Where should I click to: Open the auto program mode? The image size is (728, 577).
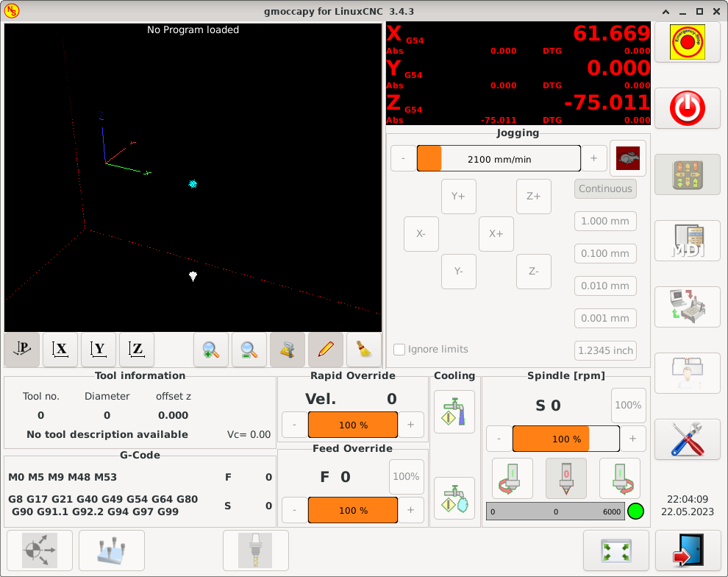[x=687, y=307]
